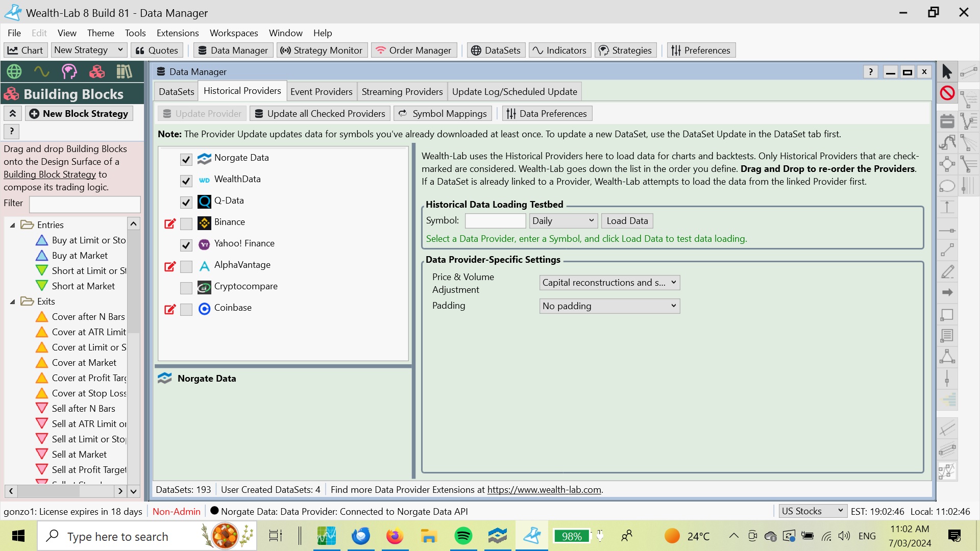Select the right arrow drawing tool
The image size is (980, 551).
(x=947, y=292)
